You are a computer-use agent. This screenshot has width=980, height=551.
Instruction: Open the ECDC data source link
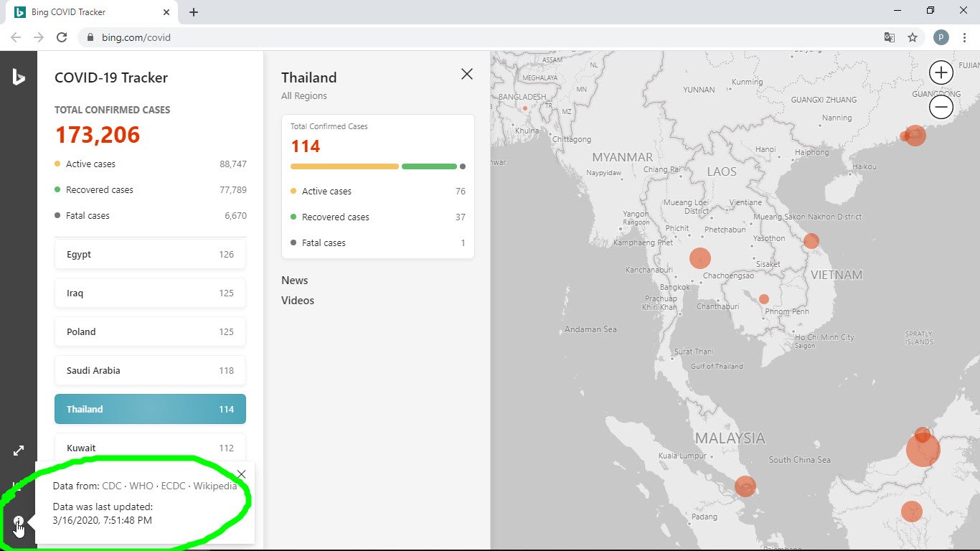point(173,486)
